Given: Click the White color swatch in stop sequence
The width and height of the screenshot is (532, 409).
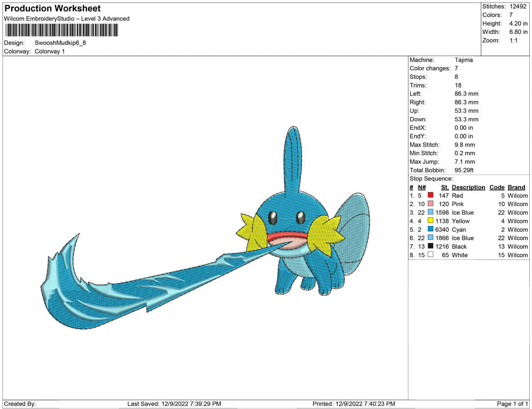Looking at the screenshot, I should pos(430,254).
